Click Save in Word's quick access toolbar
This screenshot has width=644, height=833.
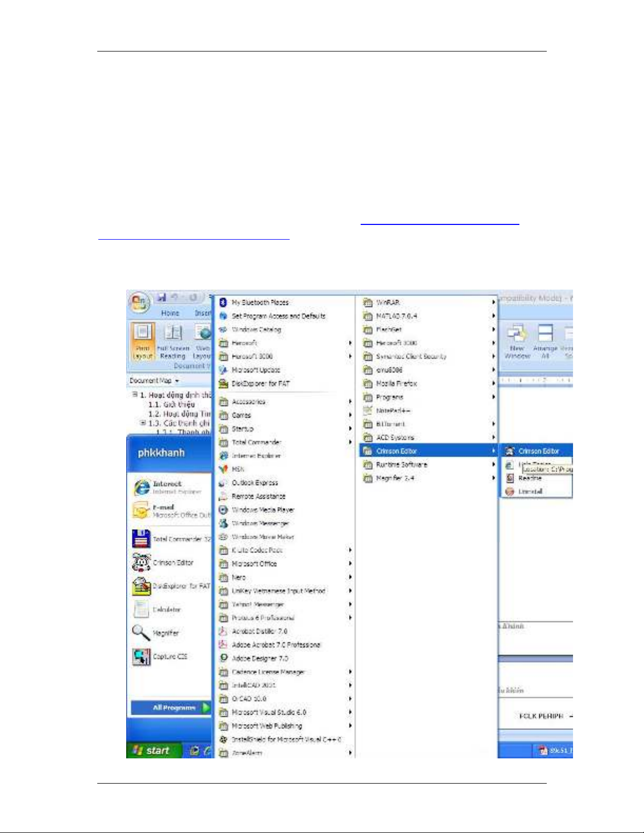pos(161,298)
